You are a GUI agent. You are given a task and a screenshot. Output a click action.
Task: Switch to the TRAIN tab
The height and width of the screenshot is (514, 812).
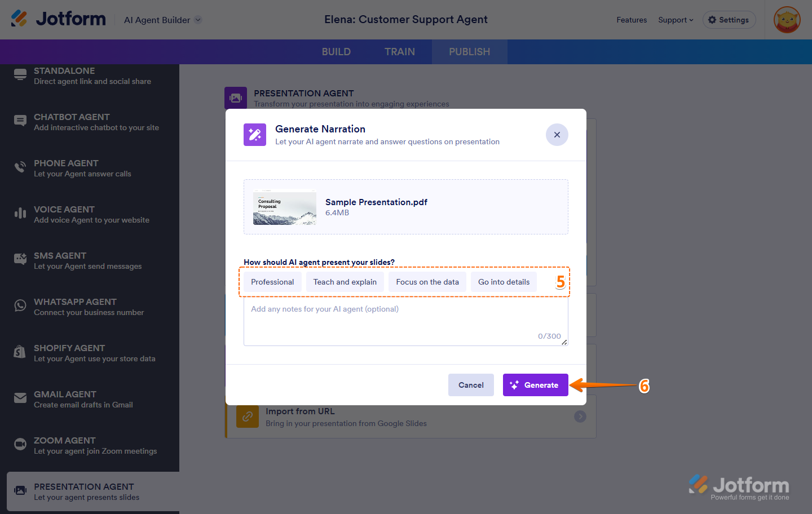click(400, 52)
